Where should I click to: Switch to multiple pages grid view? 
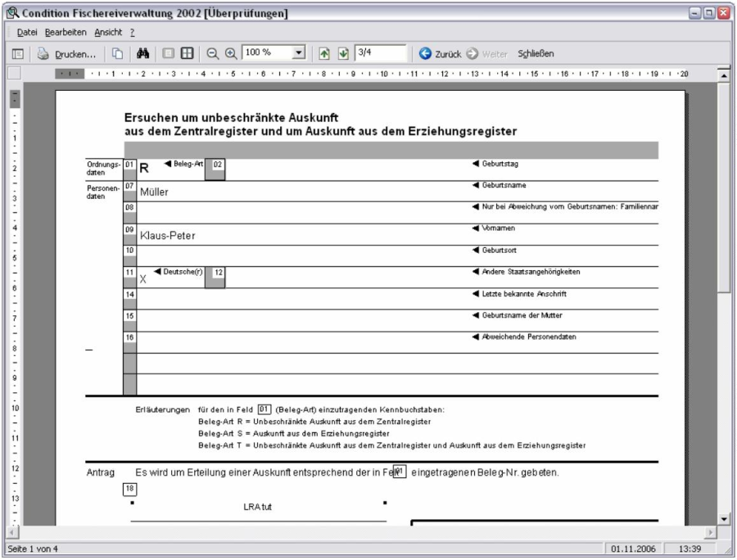(188, 54)
